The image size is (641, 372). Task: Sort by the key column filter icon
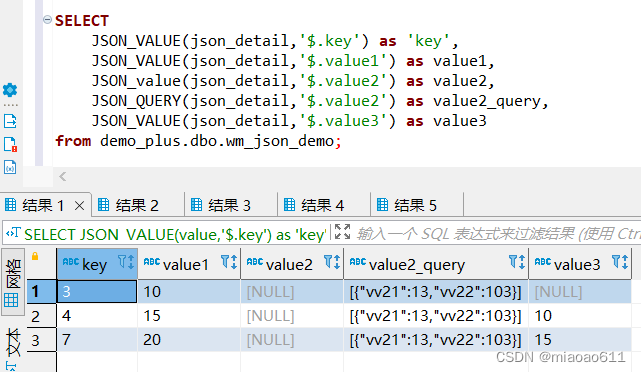126,262
